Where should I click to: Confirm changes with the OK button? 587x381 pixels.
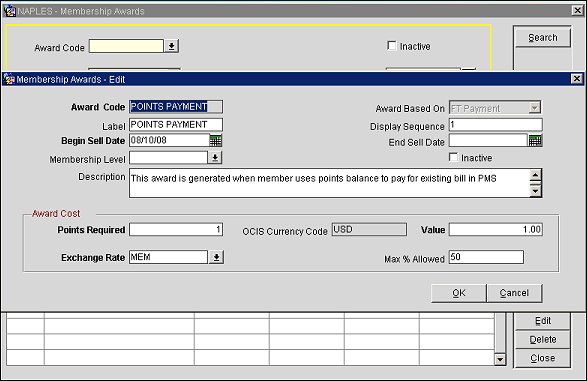(x=459, y=293)
